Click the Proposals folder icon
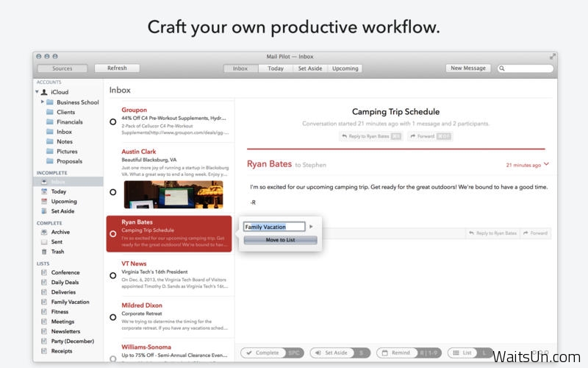This screenshot has width=588, height=368. (50, 161)
